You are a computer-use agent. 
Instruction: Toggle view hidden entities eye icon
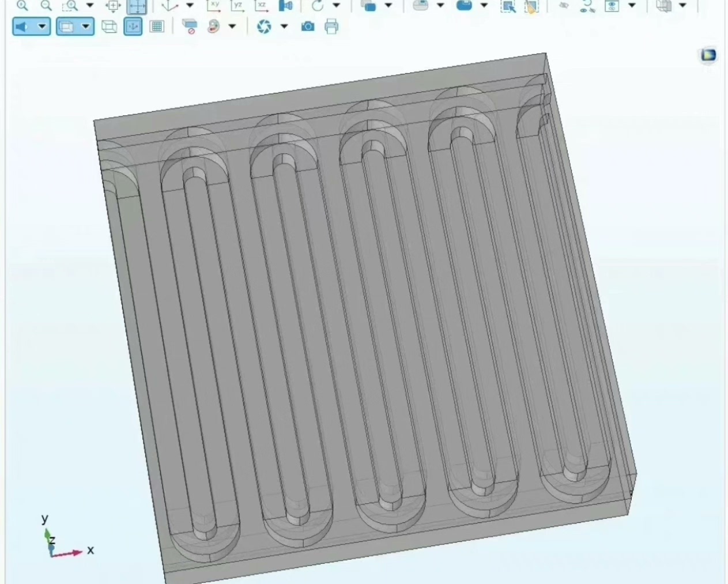612,6
